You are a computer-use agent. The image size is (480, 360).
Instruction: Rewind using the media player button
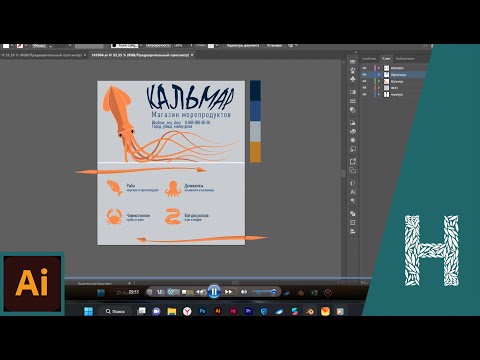[200, 292]
